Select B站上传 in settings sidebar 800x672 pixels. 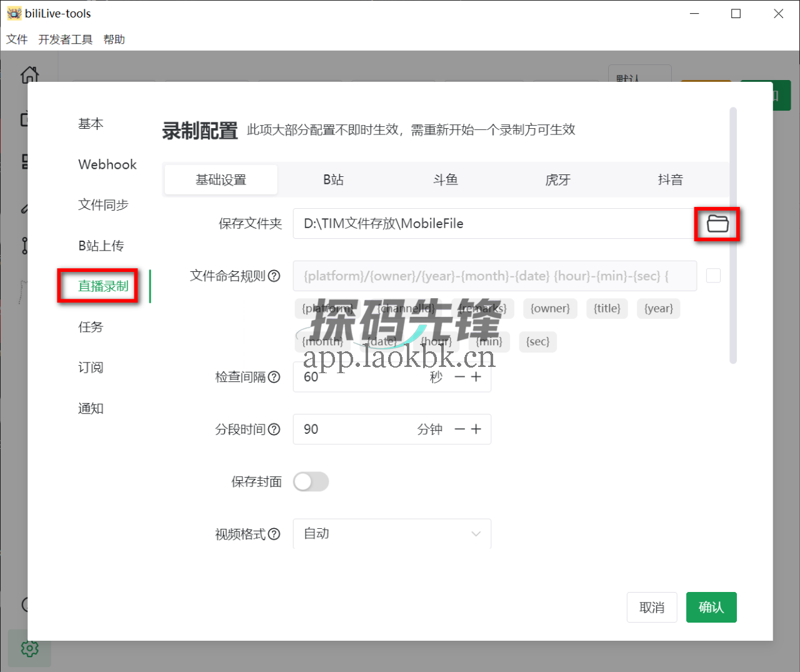pos(101,246)
